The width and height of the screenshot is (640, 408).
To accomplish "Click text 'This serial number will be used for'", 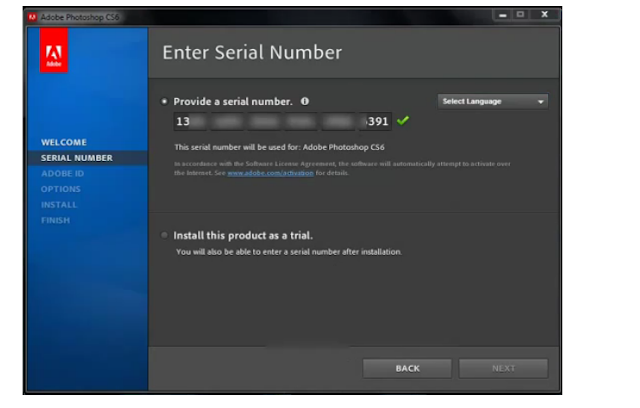I will 237,147.
